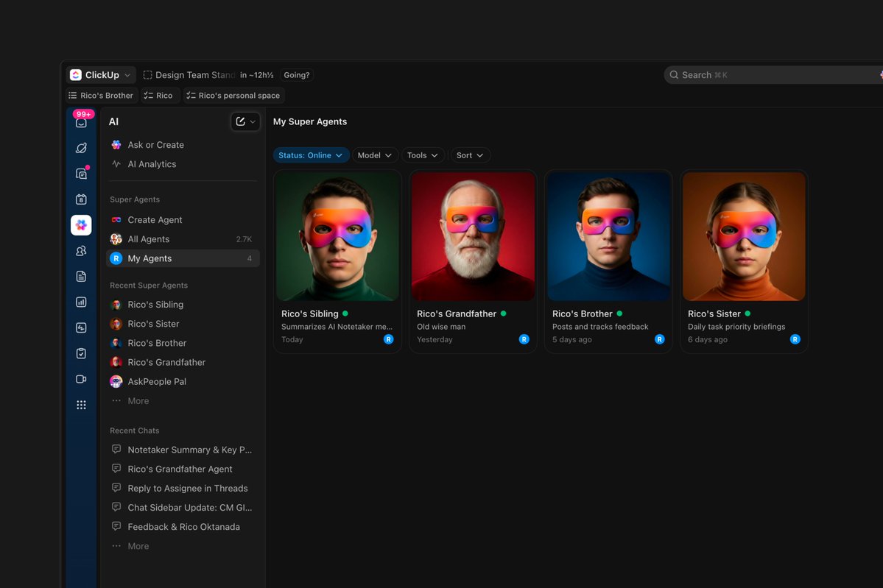
Task: Expand More under Recent Super Agents
Action: coord(138,400)
